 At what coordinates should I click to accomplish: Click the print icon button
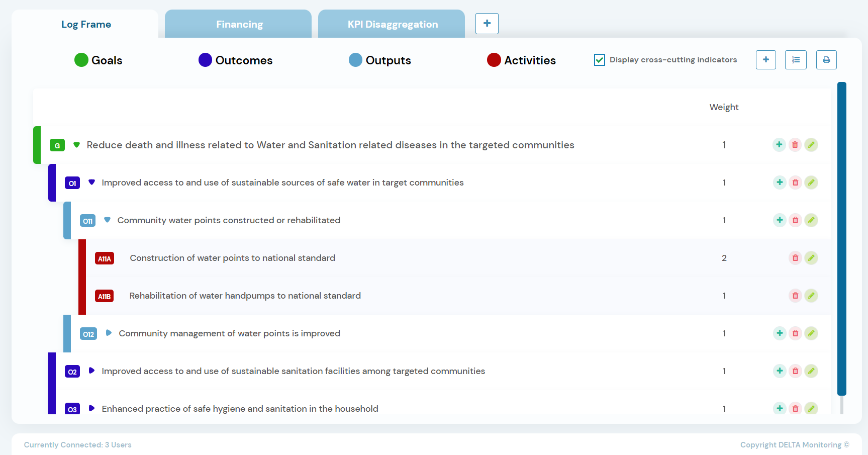[826, 60]
